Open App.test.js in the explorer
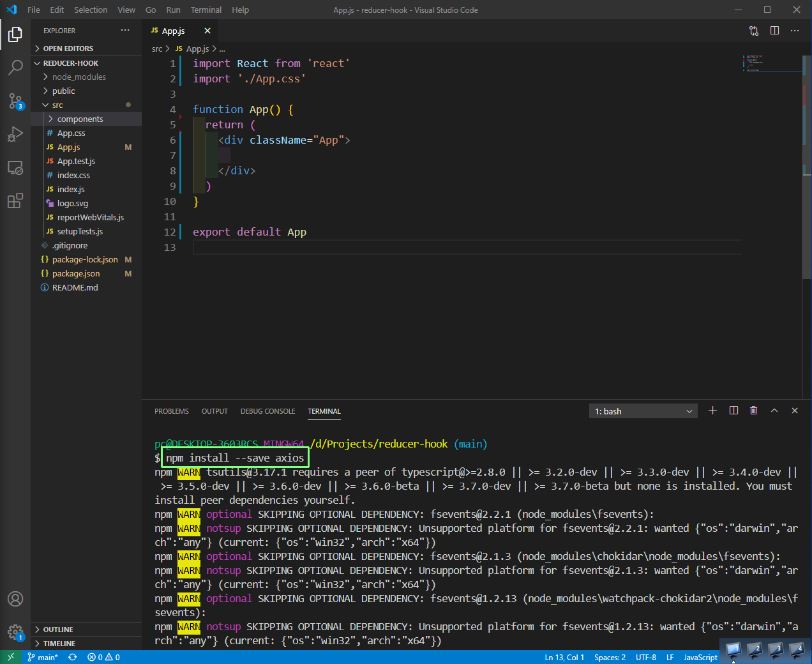812x664 pixels. coord(86,161)
